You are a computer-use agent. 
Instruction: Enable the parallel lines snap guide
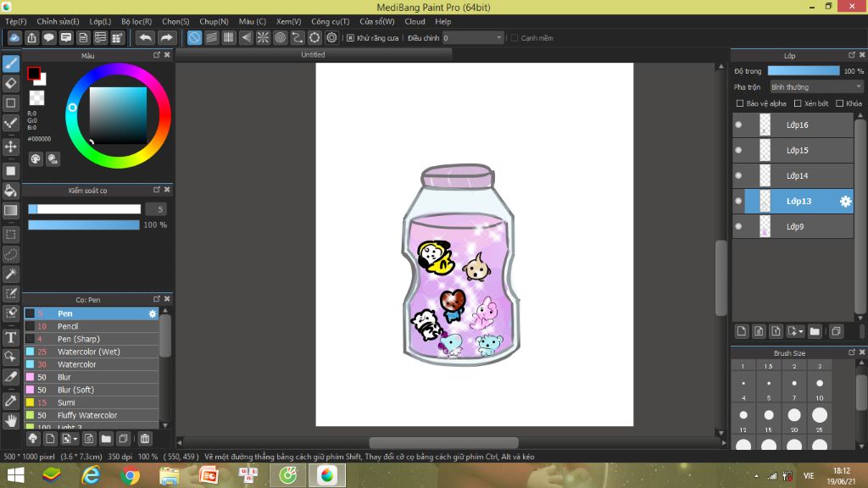(x=211, y=37)
